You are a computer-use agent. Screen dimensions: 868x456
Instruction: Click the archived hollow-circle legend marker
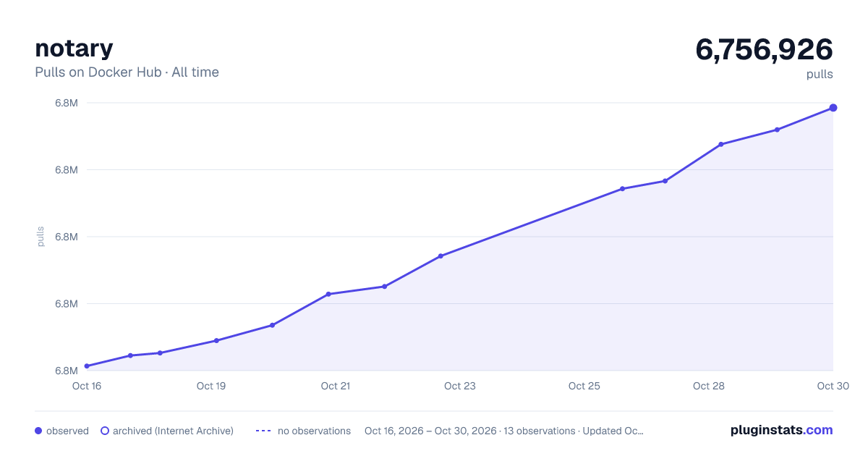pos(105,431)
